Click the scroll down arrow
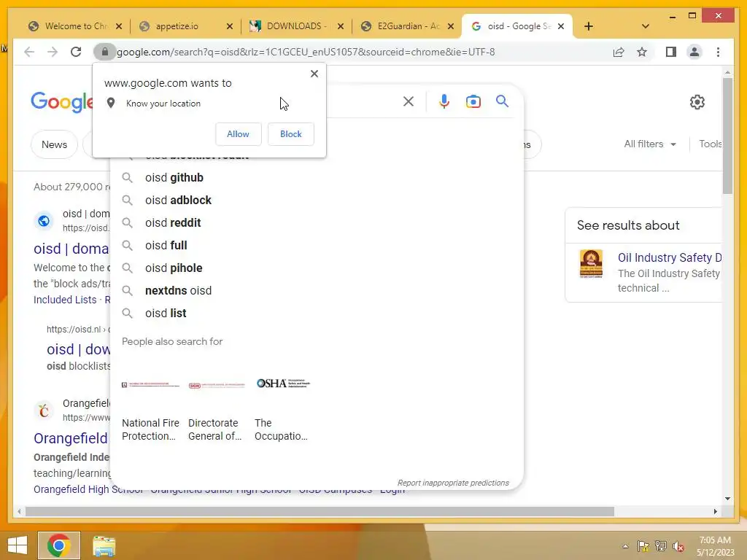 (727, 499)
